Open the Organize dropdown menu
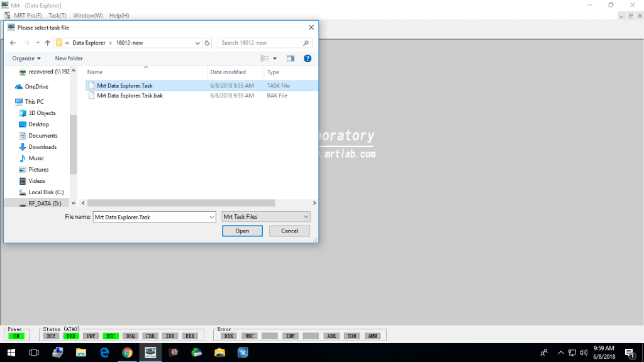 [x=26, y=58]
